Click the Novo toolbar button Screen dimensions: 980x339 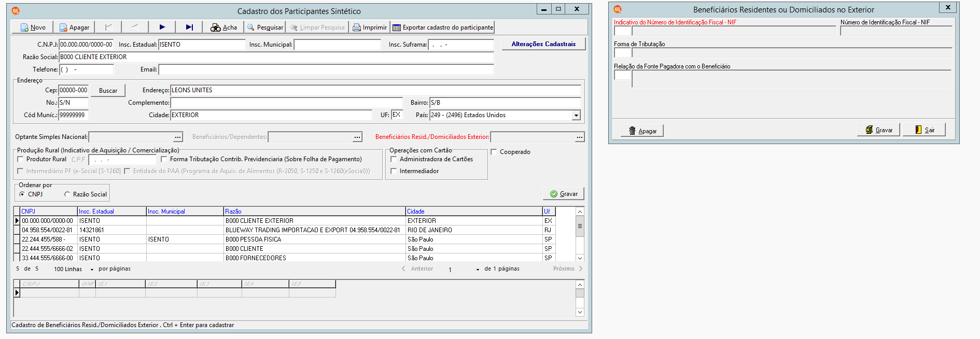33,27
